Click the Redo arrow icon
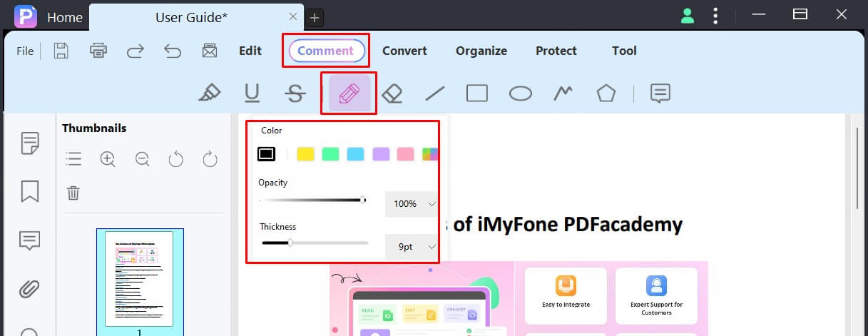The image size is (868, 336). [x=136, y=51]
